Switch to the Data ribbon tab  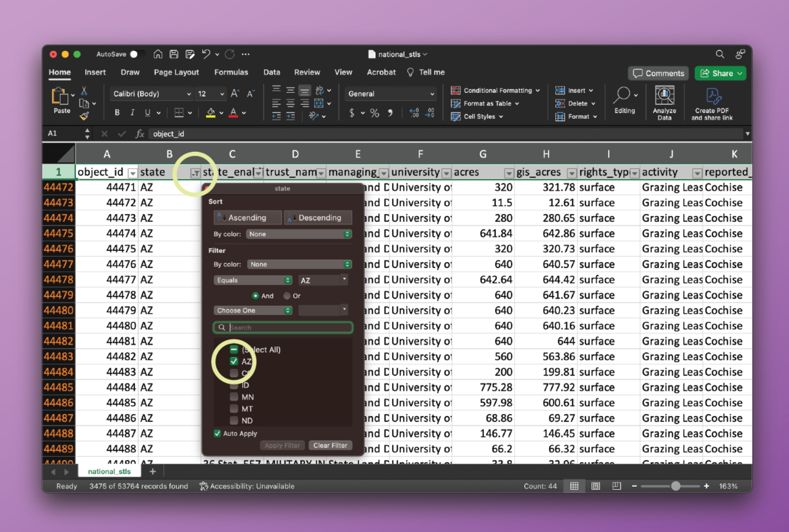pos(271,72)
